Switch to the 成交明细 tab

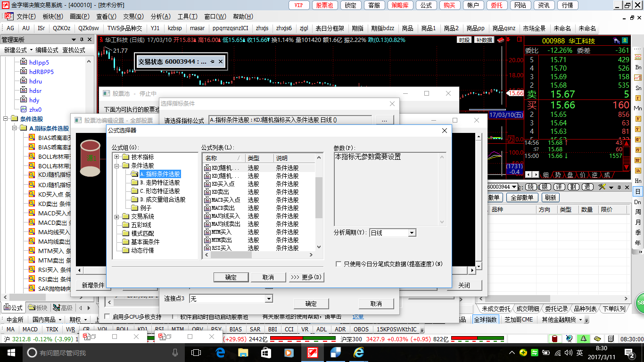[528, 309]
